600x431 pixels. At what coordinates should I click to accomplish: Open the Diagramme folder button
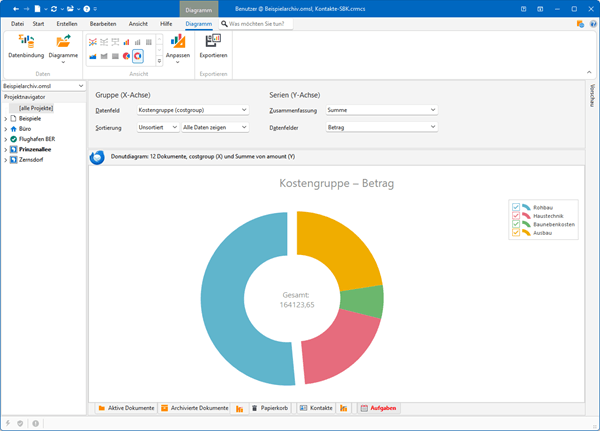point(63,48)
